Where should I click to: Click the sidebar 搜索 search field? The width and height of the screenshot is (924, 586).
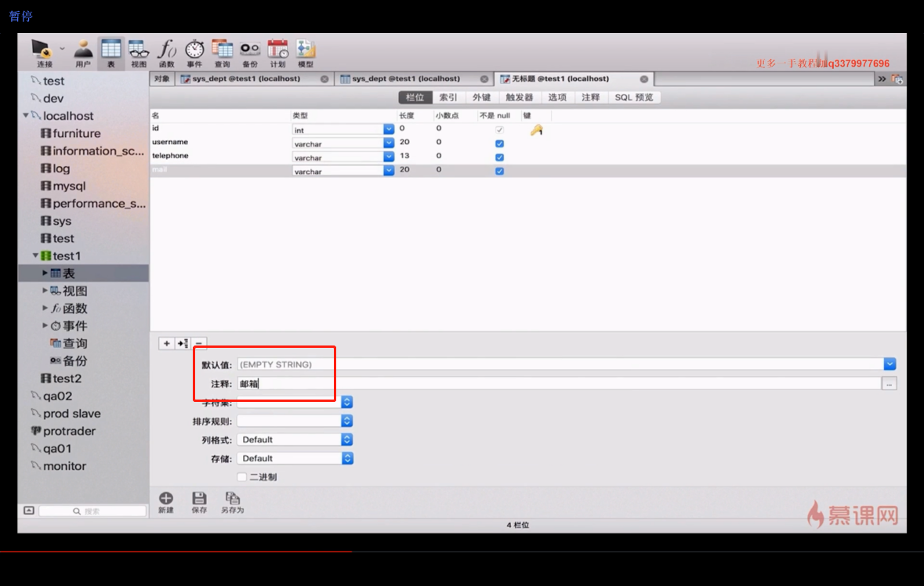[x=92, y=512]
